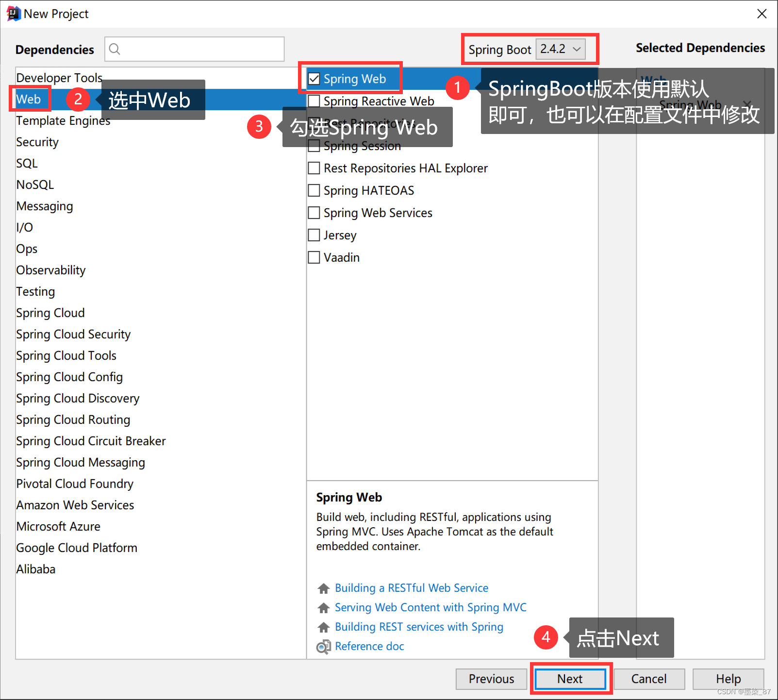The height and width of the screenshot is (700, 778).
Task: Go to the Previous step
Action: [491, 679]
